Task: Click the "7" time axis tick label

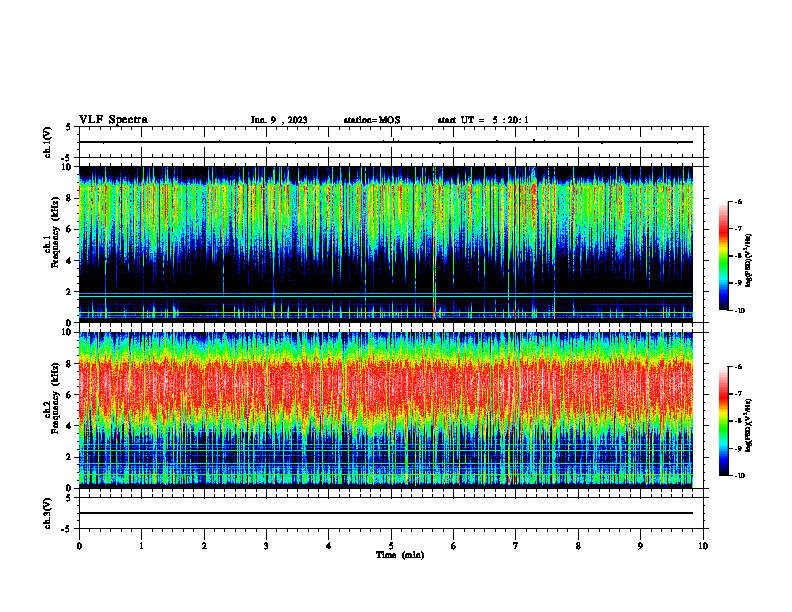Action: coord(516,546)
